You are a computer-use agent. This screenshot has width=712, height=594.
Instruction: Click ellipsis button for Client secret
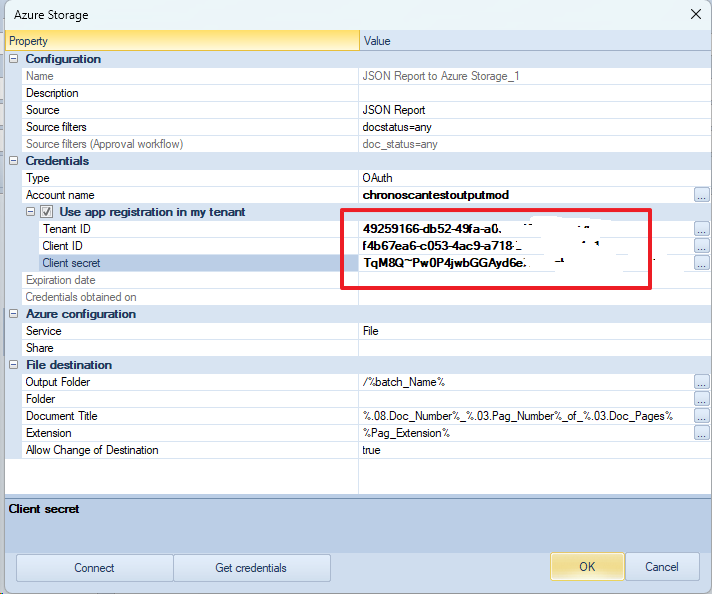coord(701,263)
